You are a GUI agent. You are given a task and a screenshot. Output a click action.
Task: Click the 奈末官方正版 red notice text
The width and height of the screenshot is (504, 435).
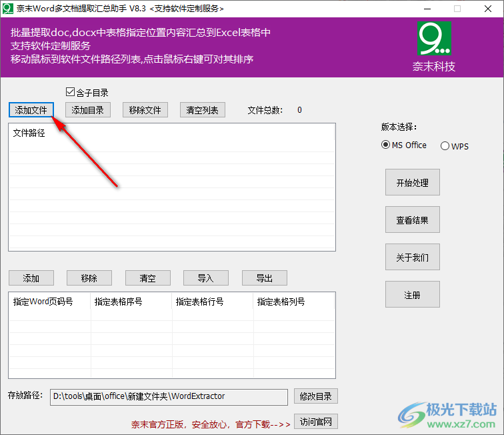click(211, 425)
